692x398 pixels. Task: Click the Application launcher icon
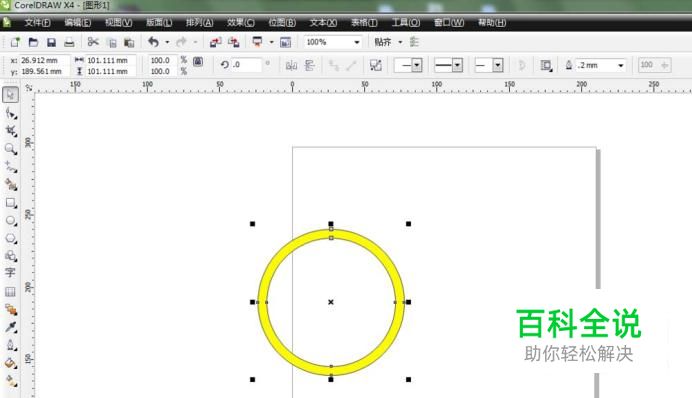point(257,42)
